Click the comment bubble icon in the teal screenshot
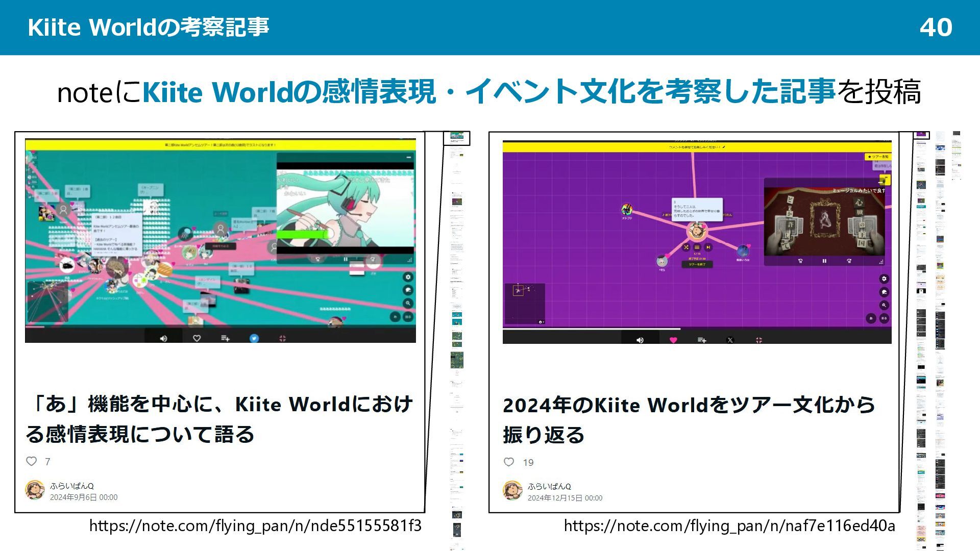 pos(408,290)
